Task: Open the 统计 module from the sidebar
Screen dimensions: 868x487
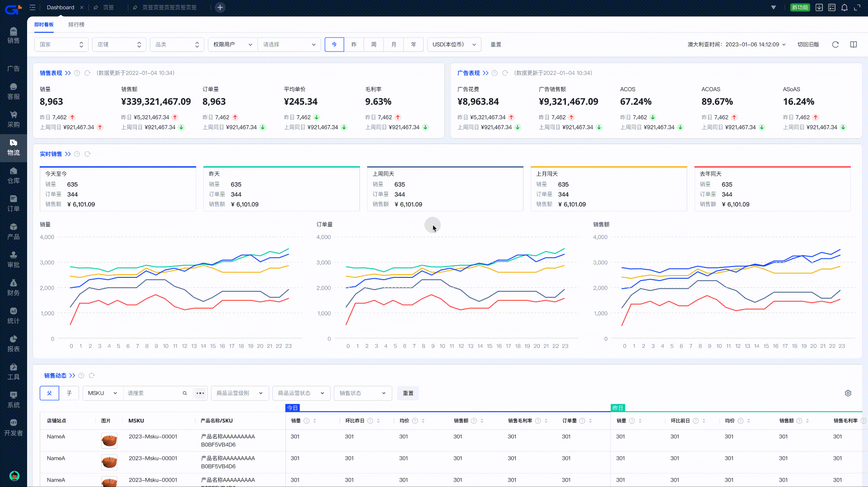Action: (14, 314)
